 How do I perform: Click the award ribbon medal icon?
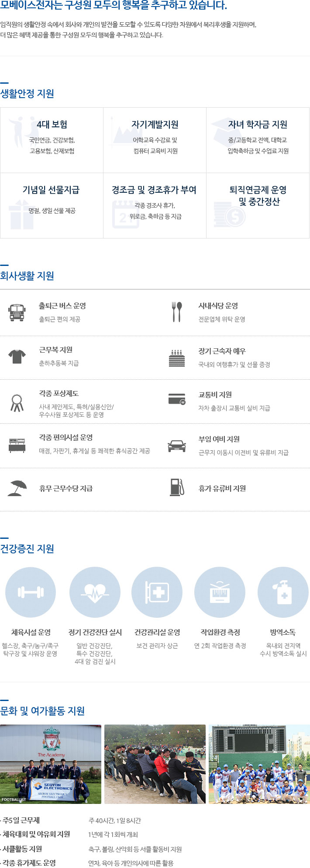17,403
